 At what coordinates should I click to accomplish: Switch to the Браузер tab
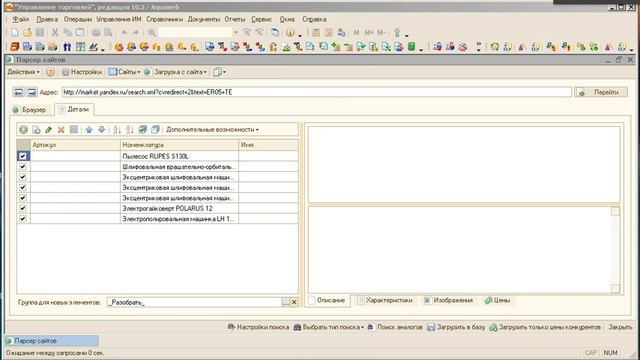pyautogui.click(x=29, y=110)
